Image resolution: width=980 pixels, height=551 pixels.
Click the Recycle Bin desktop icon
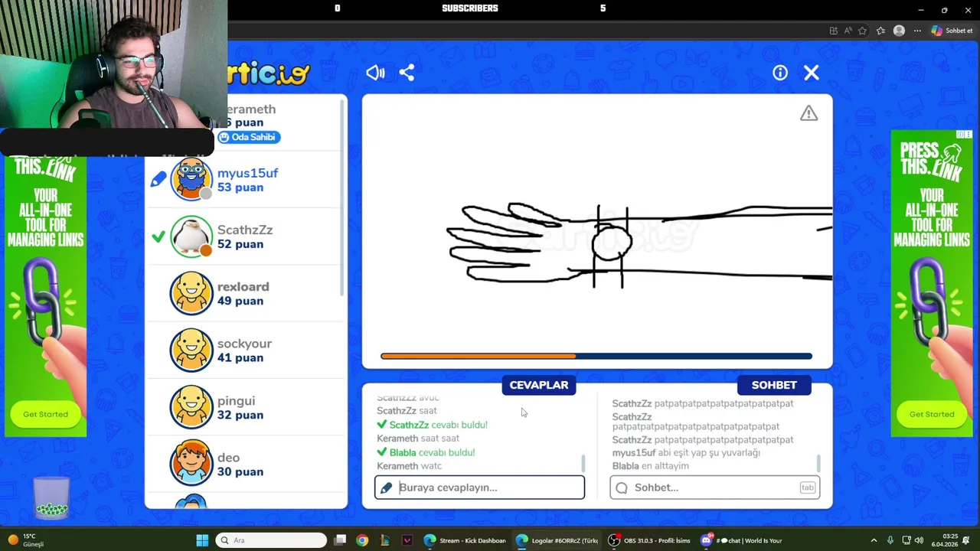tap(51, 497)
